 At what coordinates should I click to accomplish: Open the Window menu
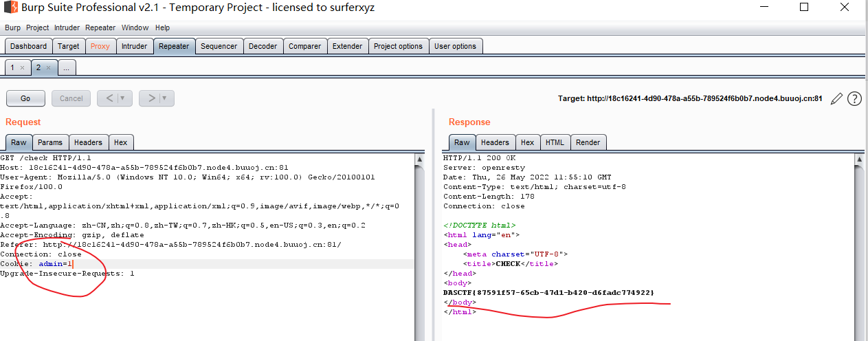point(135,27)
